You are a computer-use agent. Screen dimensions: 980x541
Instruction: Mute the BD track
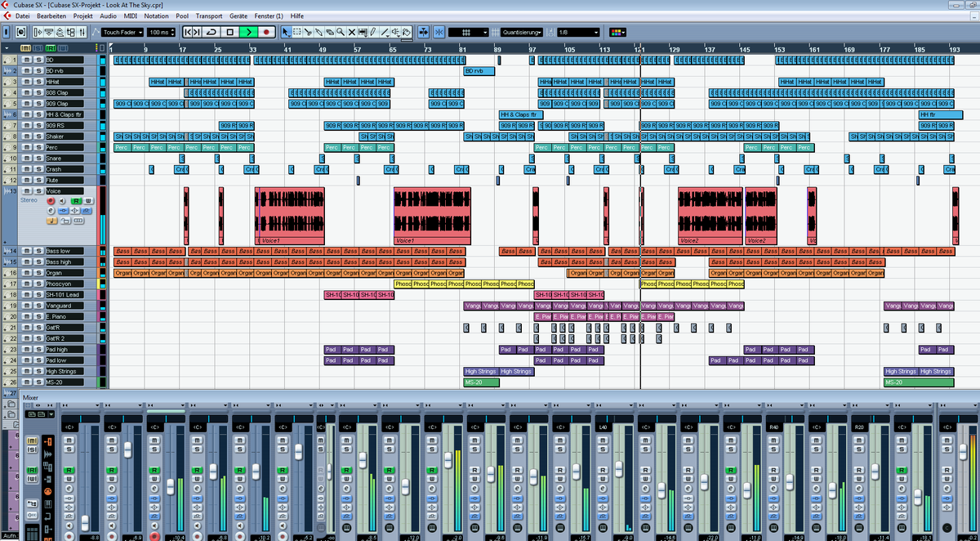[27, 60]
